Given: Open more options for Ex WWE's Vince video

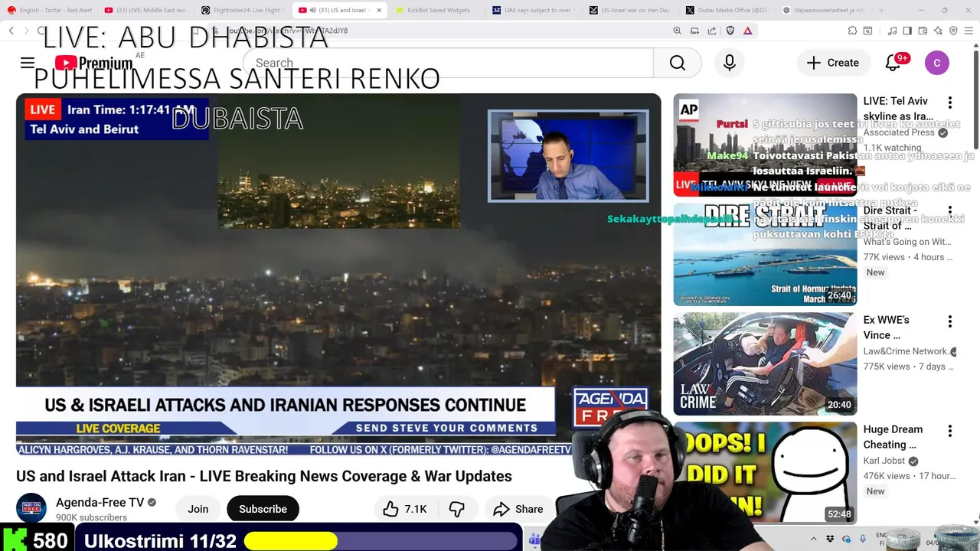Looking at the screenshot, I should (x=950, y=321).
